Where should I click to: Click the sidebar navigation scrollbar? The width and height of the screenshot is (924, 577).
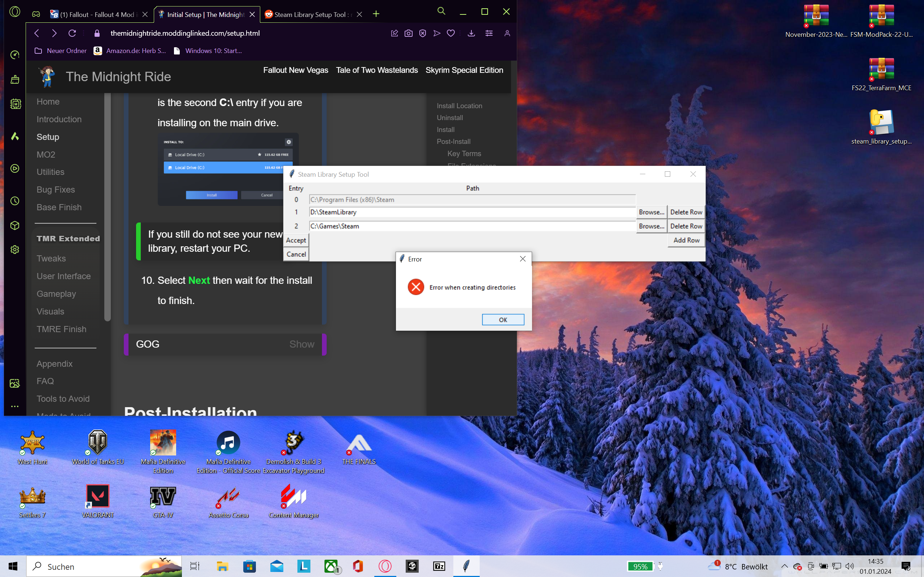(x=107, y=206)
